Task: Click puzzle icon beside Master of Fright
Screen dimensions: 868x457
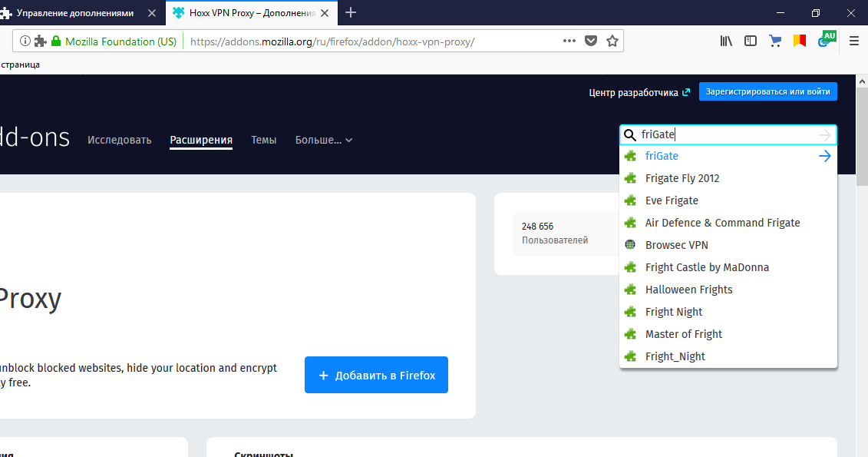Action: tap(630, 334)
